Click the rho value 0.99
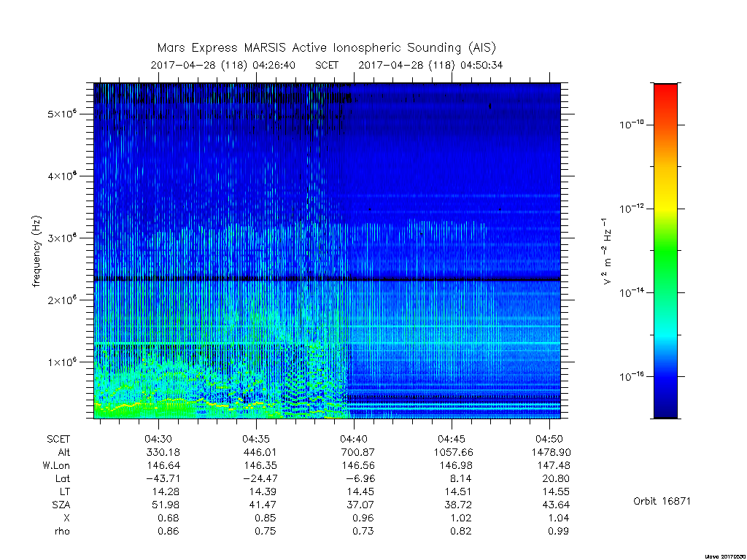 [557, 531]
